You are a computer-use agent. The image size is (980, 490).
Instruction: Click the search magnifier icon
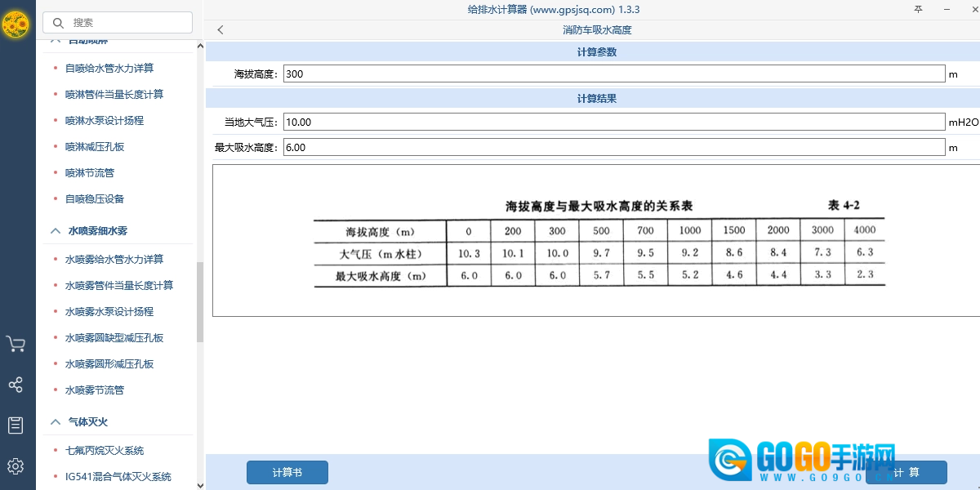coord(58,23)
